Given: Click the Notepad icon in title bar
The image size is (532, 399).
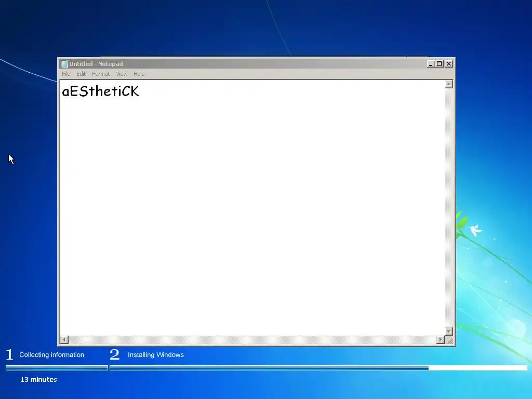Looking at the screenshot, I should click(64, 64).
